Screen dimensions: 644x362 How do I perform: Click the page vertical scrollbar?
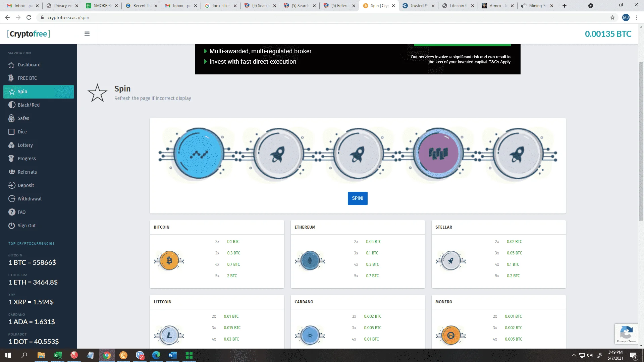coord(641,141)
